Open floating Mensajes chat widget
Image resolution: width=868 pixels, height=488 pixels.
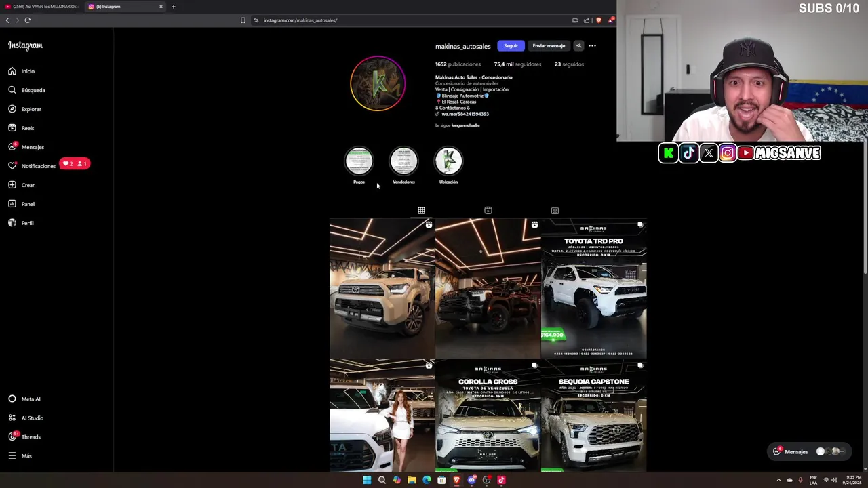(810, 451)
